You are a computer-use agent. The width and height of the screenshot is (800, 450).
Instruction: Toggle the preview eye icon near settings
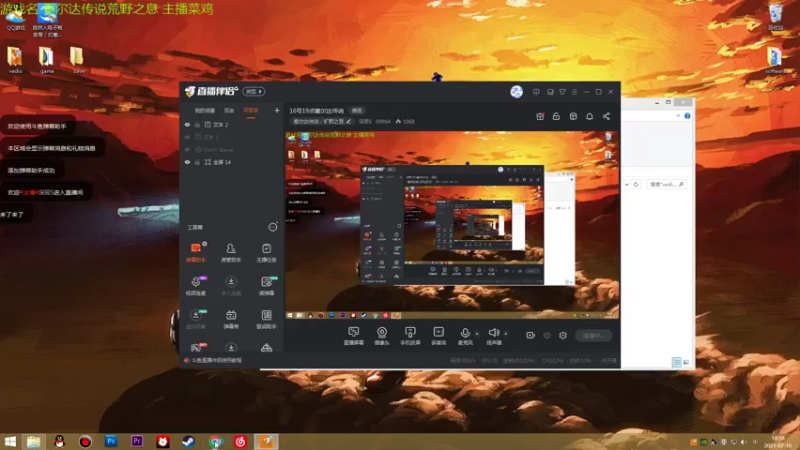point(546,335)
